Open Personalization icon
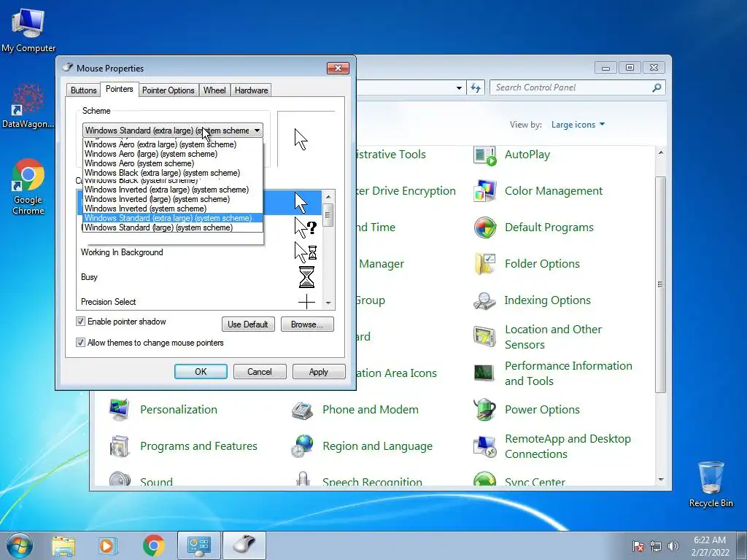This screenshot has height=560, width=747. click(x=120, y=410)
